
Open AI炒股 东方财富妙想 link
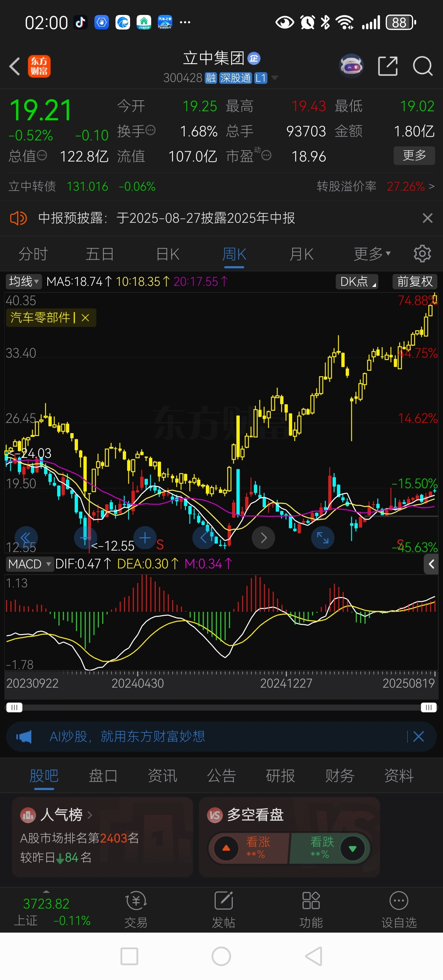[x=128, y=736]
